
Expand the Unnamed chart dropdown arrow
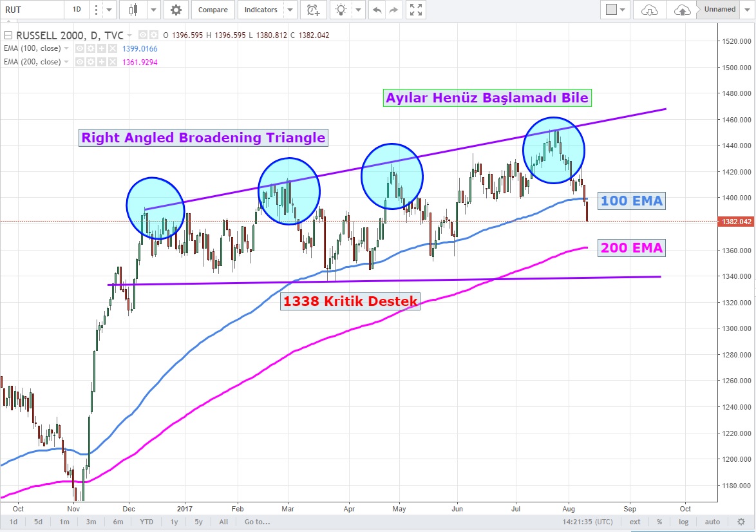pyautogui.click(x=748, y=10)
